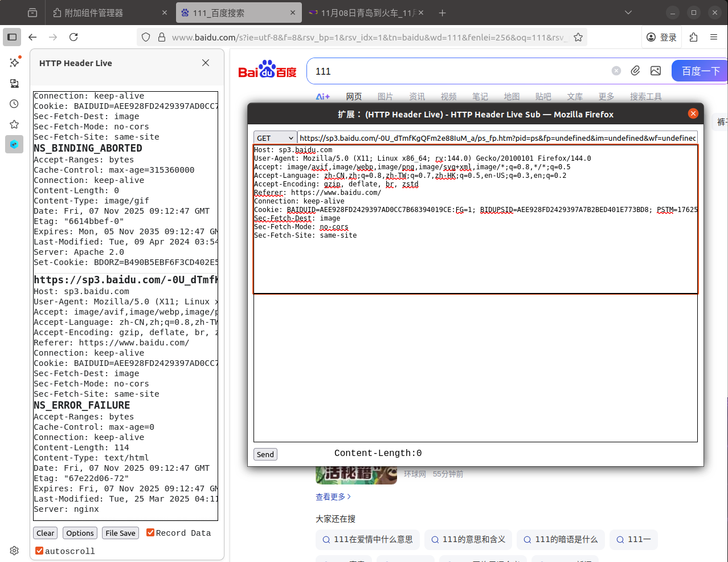728x562 pixels.
Task: Click suggestion 111的意思和含义
Action: coord(468,539)
